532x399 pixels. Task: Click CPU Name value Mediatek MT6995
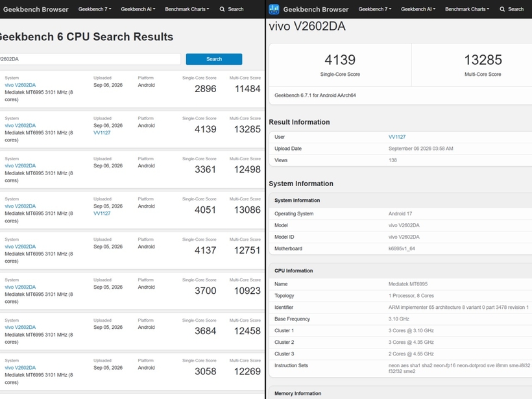408,284
